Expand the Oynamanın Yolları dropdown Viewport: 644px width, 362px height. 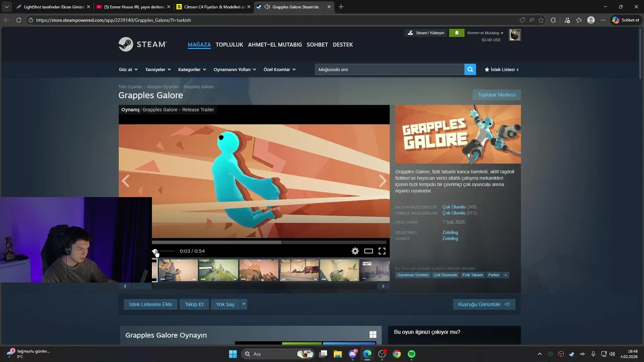click(235, 69)
